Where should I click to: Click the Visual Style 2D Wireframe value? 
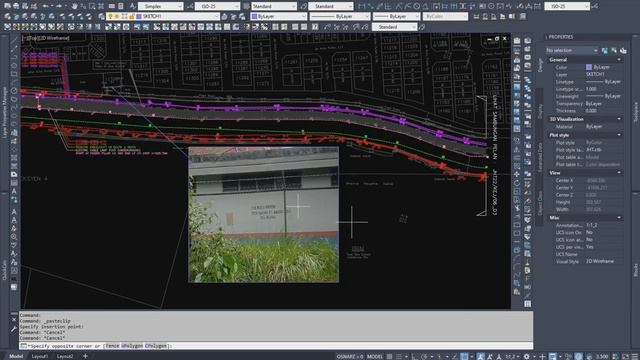click(600, 261)
